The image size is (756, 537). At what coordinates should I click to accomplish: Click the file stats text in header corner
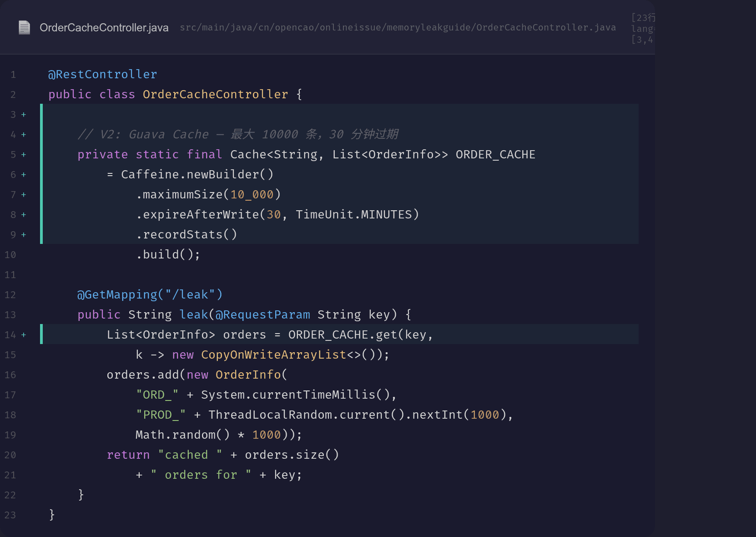pos(643,29)
